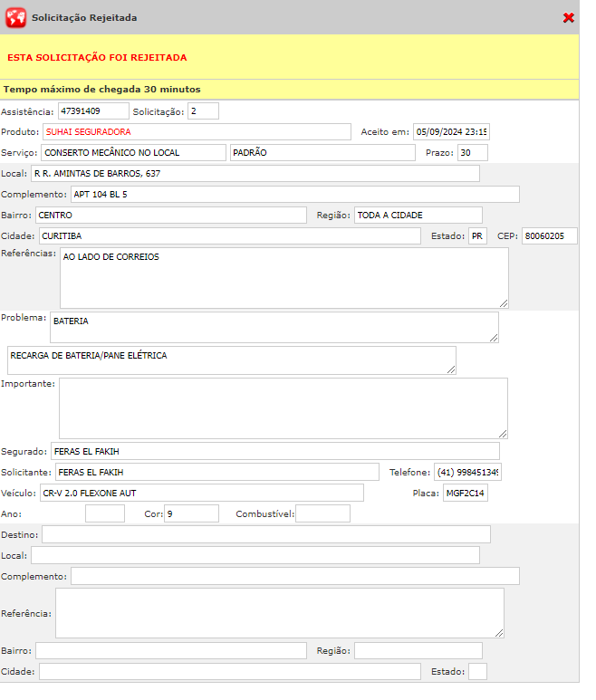Focus the Serviço field CONSERTO MECÂNICO NO LOCAL

[133, 153]
